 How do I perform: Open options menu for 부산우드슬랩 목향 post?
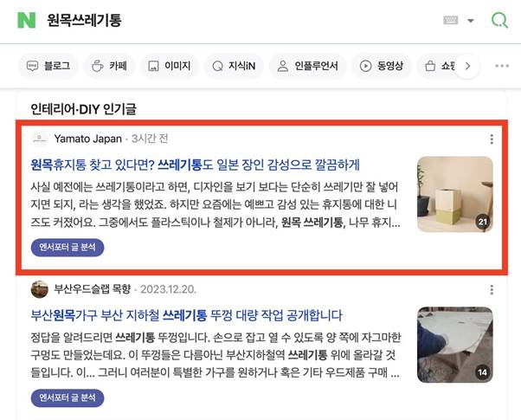coord(492,289)
